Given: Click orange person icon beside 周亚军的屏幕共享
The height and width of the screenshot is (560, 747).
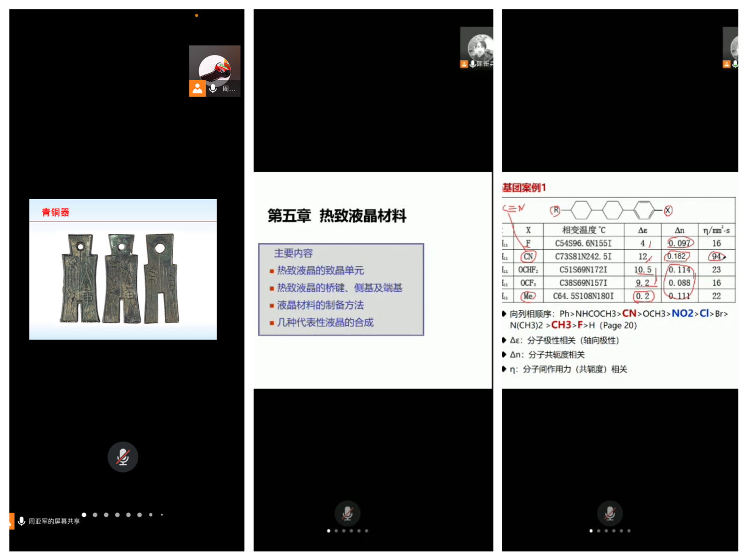Looking at the screenshot, I should pyautogui.click(x=11, y=521).
